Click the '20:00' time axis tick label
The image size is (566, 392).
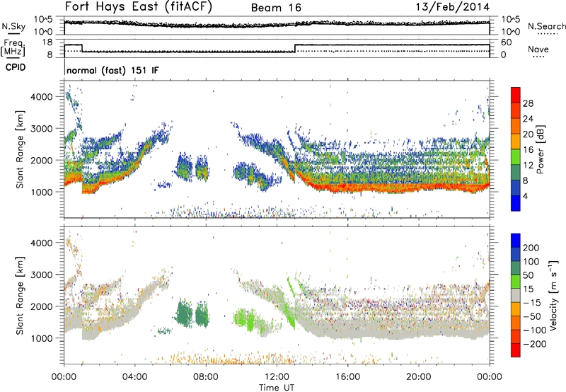(x=418, y=377)
